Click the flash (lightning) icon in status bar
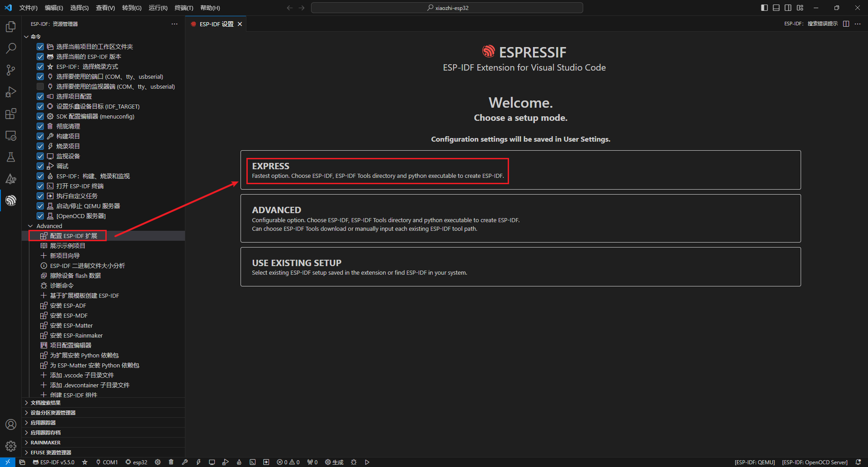 click(198, 462)
